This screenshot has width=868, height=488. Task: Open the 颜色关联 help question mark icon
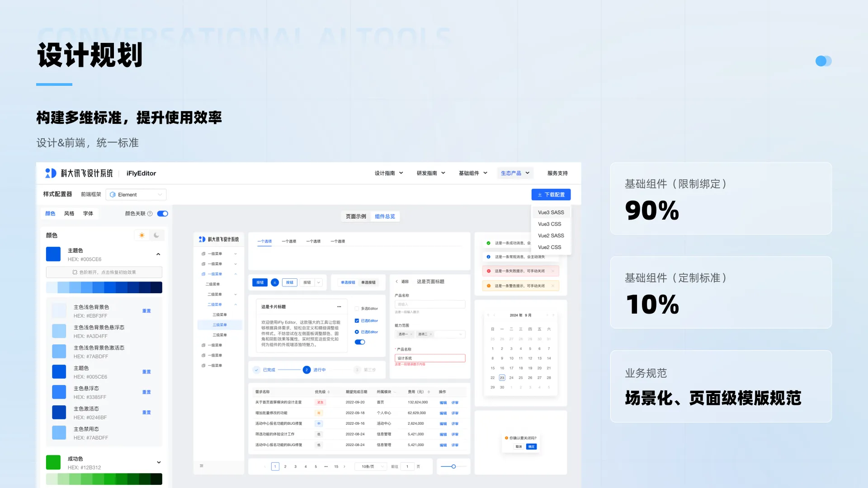150,213
